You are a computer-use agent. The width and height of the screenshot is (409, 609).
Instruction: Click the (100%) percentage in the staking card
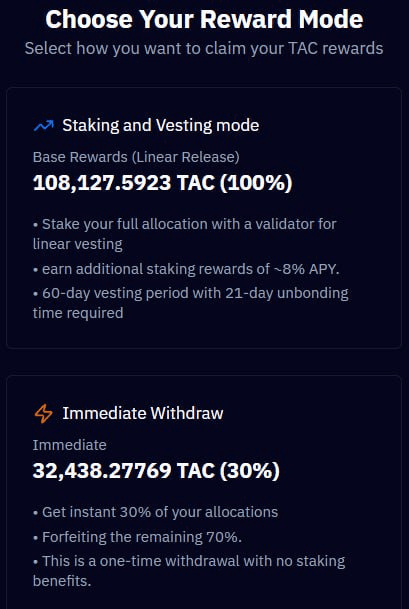256,183
